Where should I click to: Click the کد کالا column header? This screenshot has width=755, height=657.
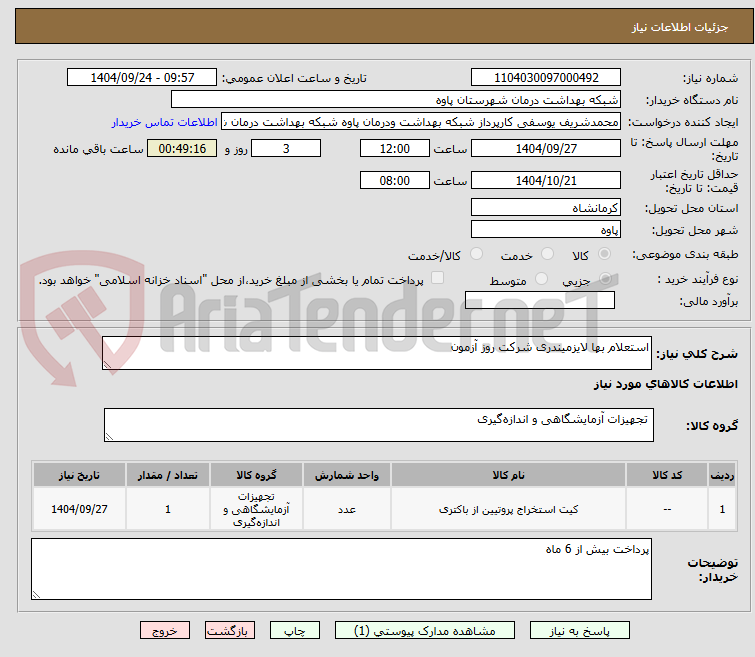point(667,475)
